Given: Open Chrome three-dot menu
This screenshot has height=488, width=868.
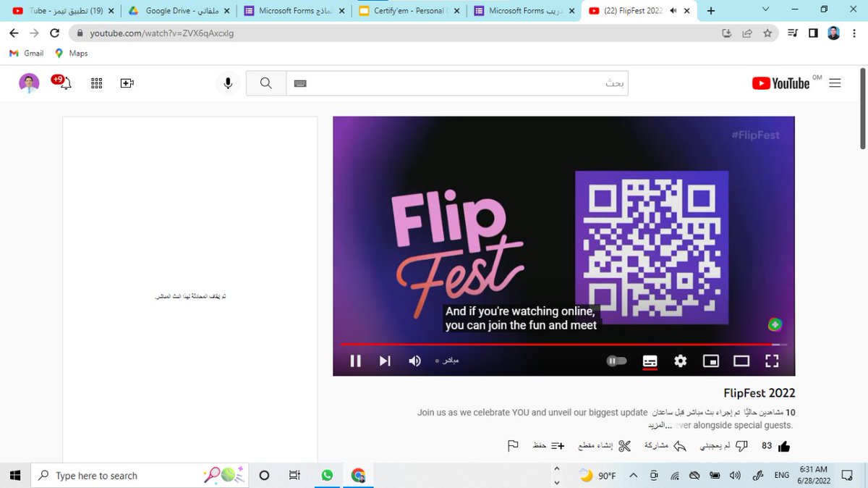Looking at the screenshot, I should 854,33.
